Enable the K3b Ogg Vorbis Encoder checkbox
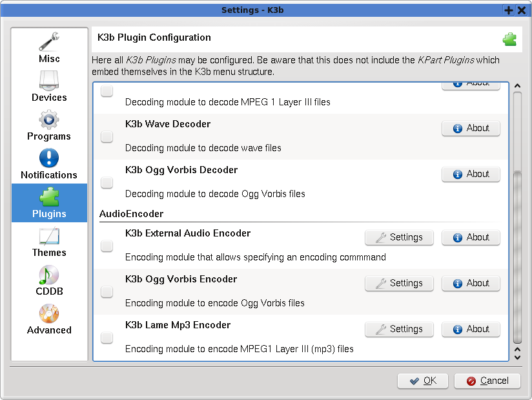Screen dimensions: 532x400 [107, 291]
